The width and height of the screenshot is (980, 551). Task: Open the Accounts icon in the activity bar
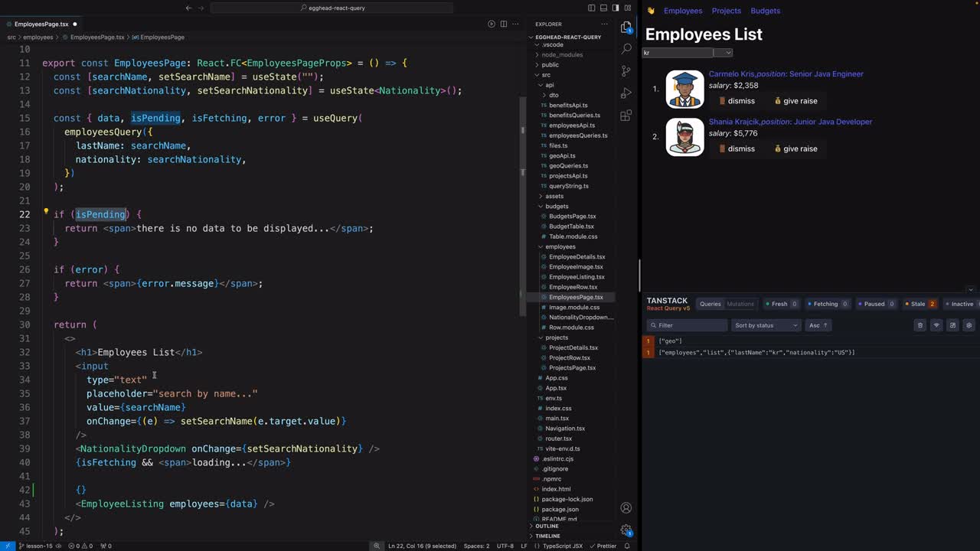[626, 507]
